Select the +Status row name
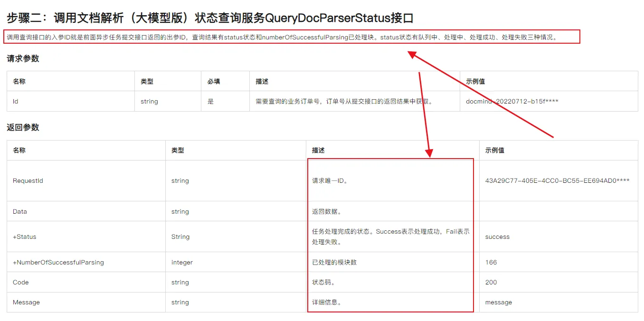 (x=25, y=236)
